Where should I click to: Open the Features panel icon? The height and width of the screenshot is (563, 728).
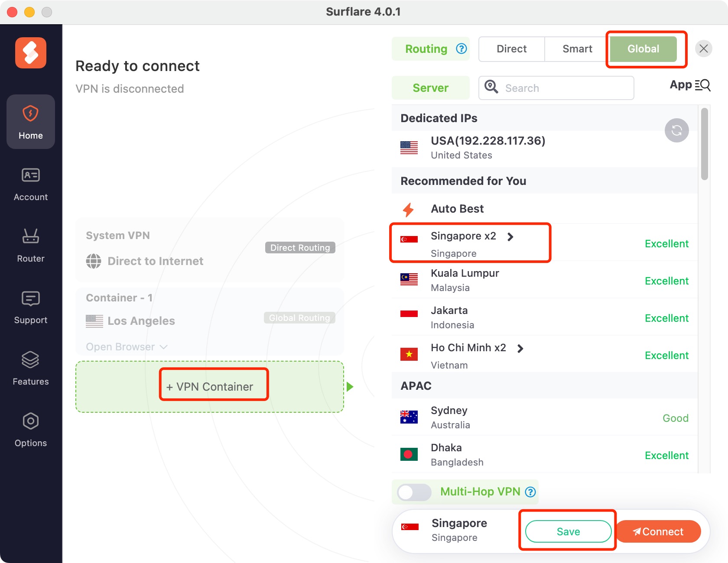click(x=30, y=366)
